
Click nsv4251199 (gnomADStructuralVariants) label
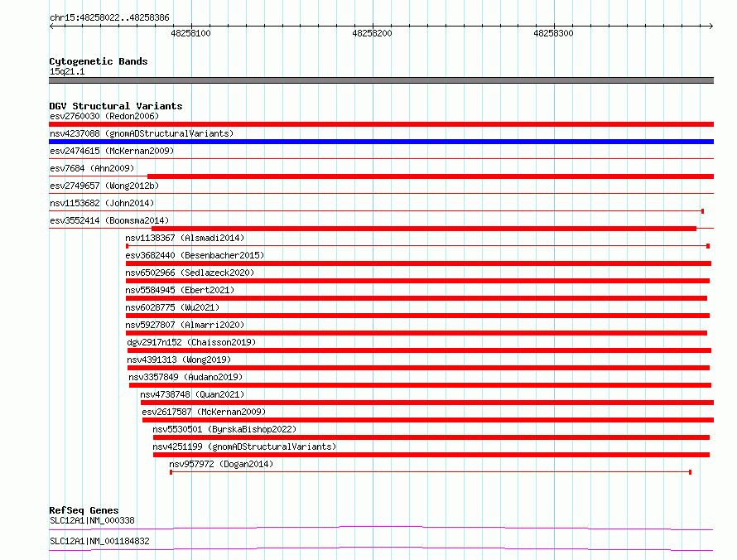[x=244, y=447]
